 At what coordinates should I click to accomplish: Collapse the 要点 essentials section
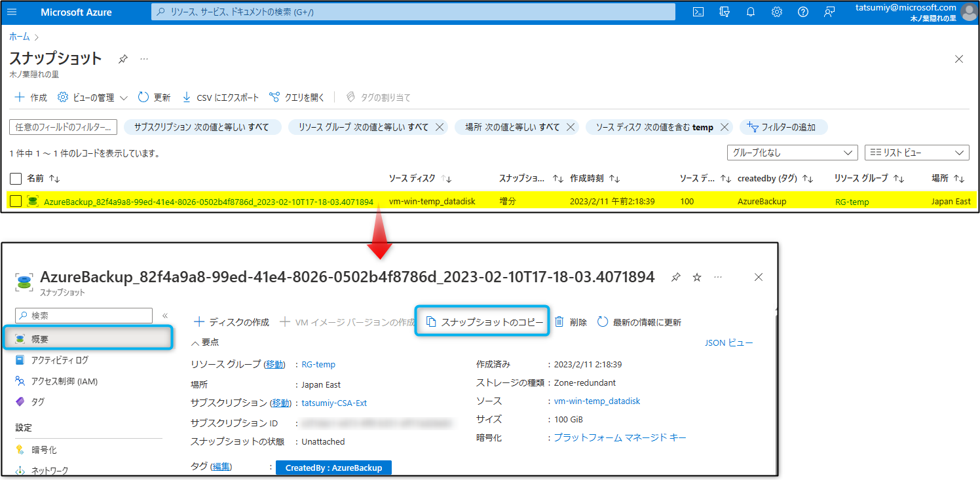[x=204, y=342]
